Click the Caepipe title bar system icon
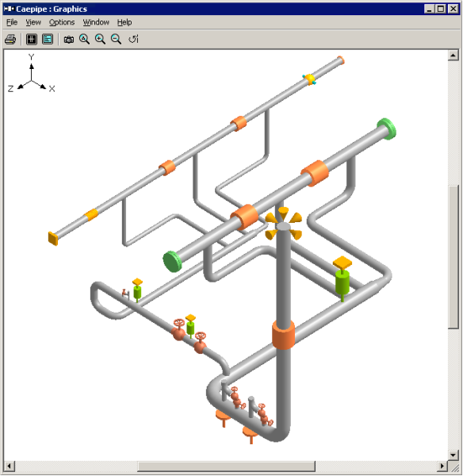Image resolution: width=463 pixels, height=476 pixels. point(9,9)
